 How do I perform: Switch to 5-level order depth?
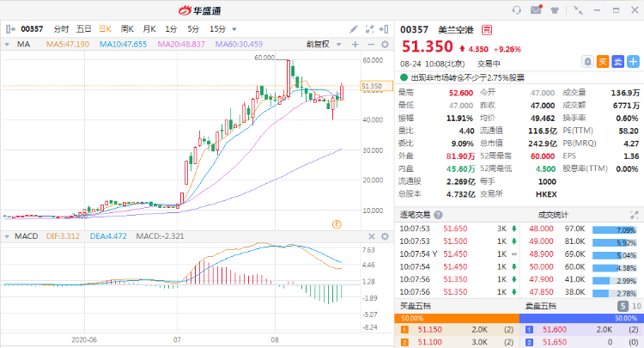click(x=623, y=305)
